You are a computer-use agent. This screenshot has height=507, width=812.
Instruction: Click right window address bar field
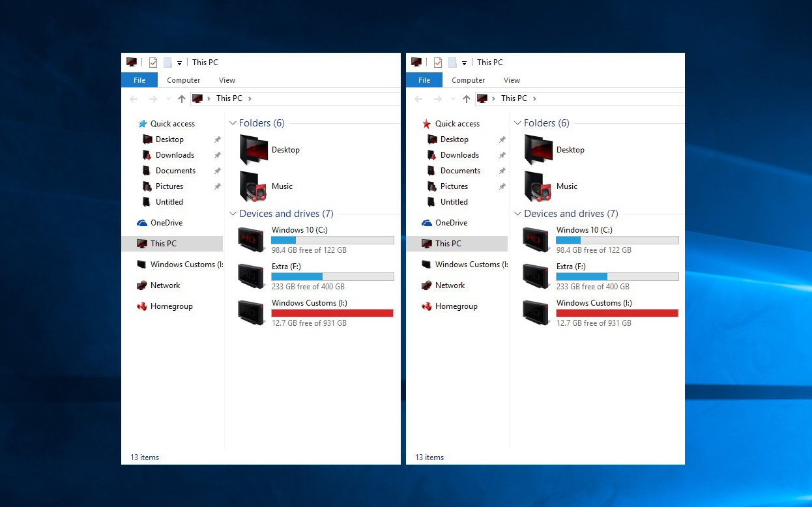(580, 98)
